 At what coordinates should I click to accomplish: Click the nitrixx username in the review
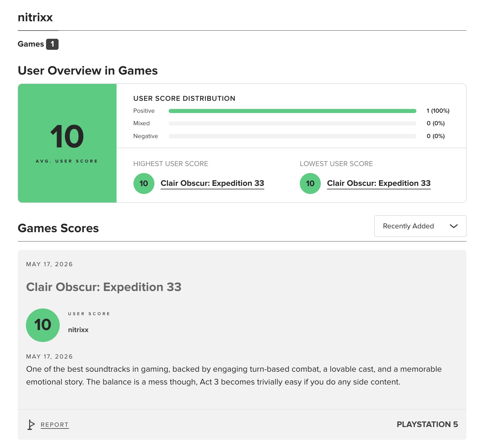pyautogui.click(x=78, y=330)
